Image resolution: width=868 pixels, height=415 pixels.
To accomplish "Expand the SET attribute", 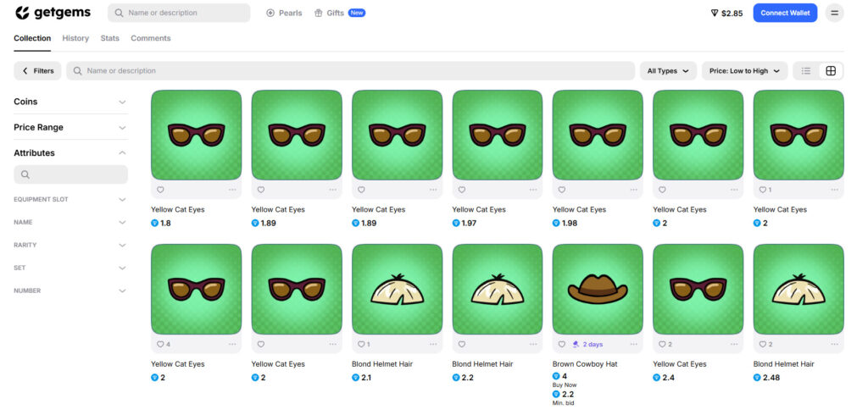I will pos(71,268).
